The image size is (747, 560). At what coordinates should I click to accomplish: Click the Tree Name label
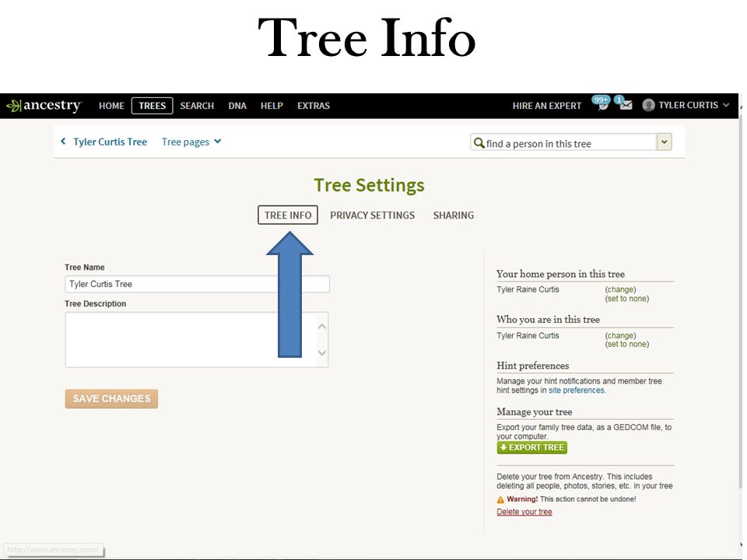(84, 268)
